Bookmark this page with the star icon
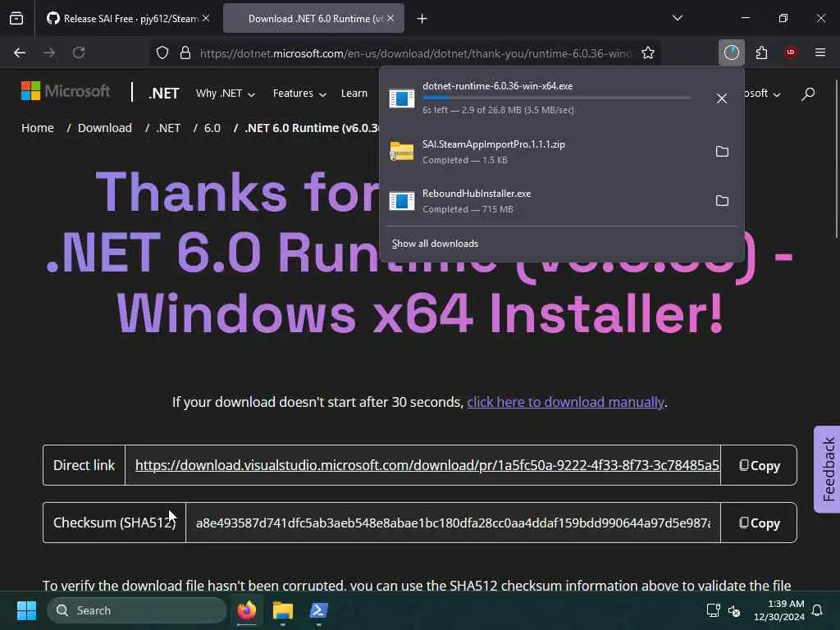This screenshot has width=840, height=630. pos(648,52)
